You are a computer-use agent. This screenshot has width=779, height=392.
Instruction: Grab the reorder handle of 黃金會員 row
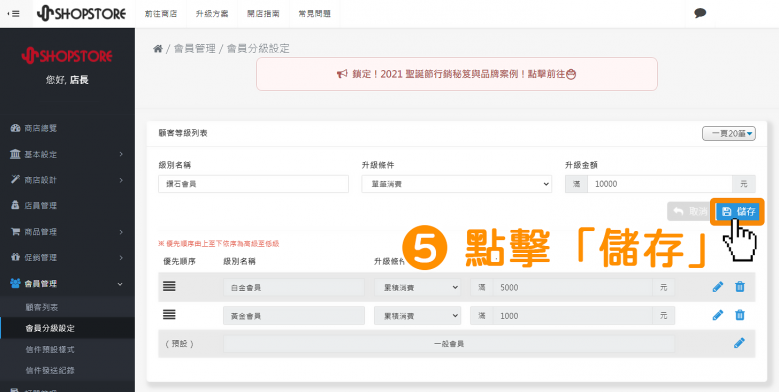coord(169,314)
